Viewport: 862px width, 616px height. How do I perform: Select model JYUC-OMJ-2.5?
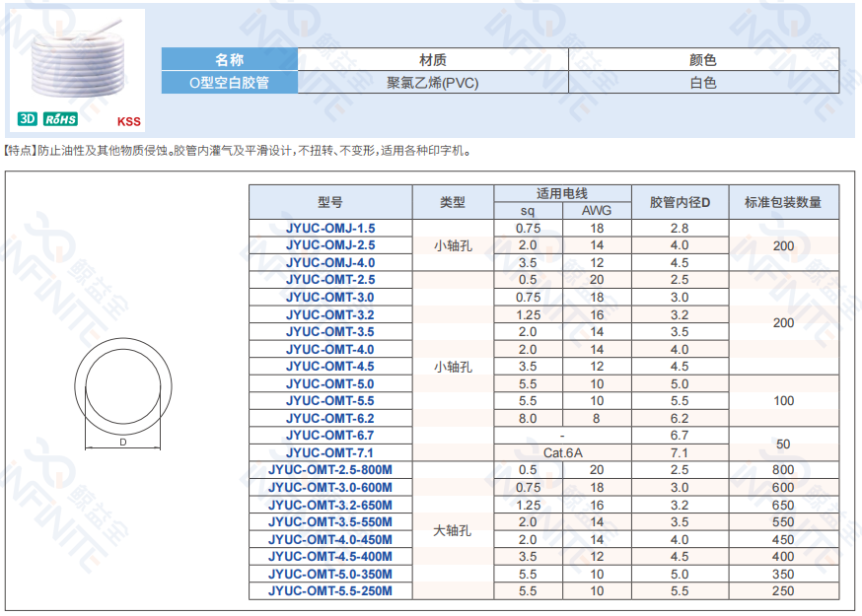(330, 245)
